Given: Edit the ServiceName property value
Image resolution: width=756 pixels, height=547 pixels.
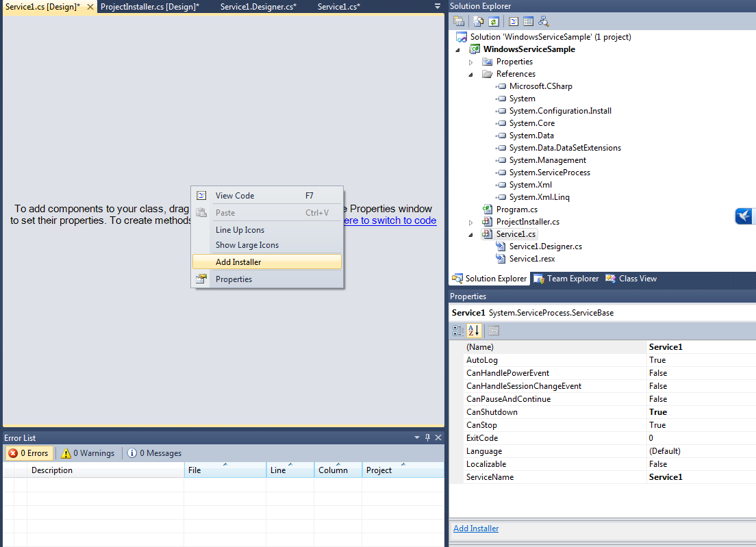Looking at the screenshot, I should coord(701,477).
